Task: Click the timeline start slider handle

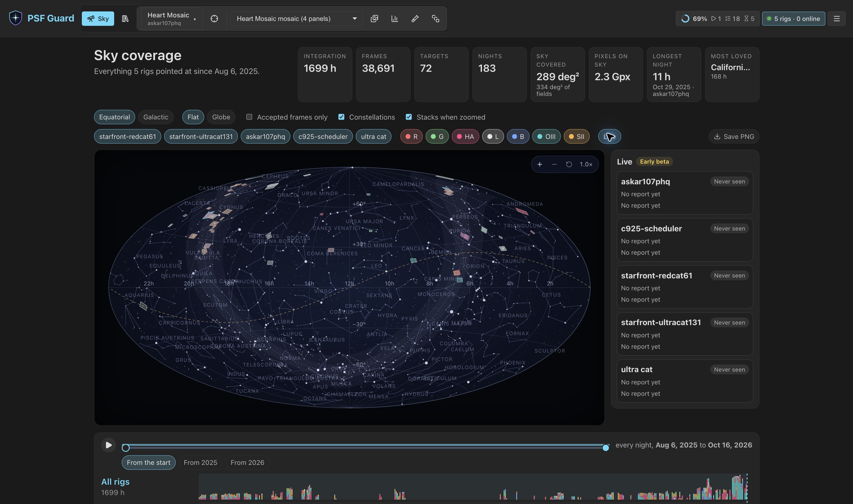Action: tap(126, 448)
